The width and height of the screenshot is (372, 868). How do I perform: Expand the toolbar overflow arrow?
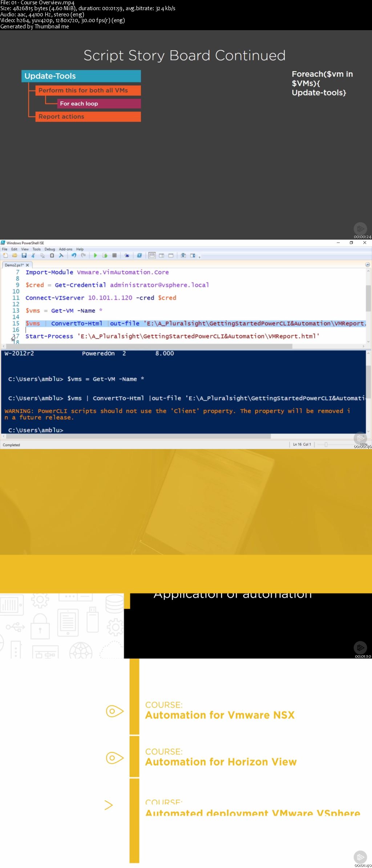click(199, 257)
